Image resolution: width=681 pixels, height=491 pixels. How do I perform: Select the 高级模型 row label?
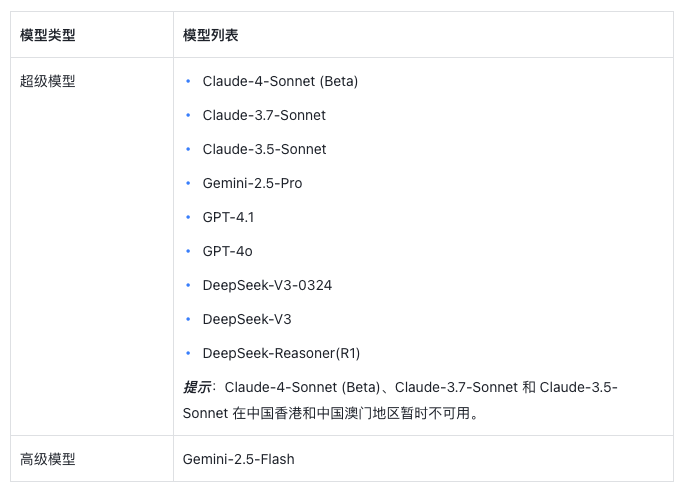48,459
